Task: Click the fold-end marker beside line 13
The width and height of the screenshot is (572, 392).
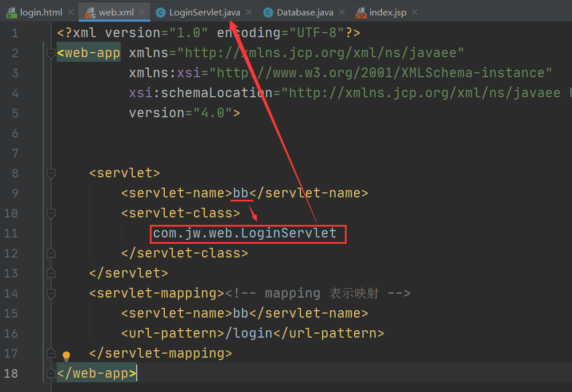Action: [x=50, y=273]
